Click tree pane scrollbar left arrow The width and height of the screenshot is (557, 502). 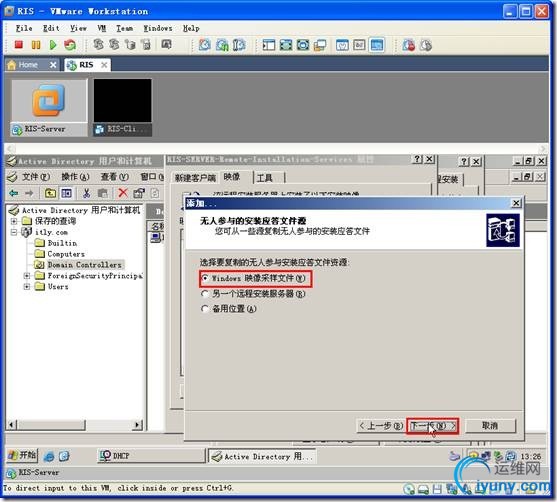(12, 424)
